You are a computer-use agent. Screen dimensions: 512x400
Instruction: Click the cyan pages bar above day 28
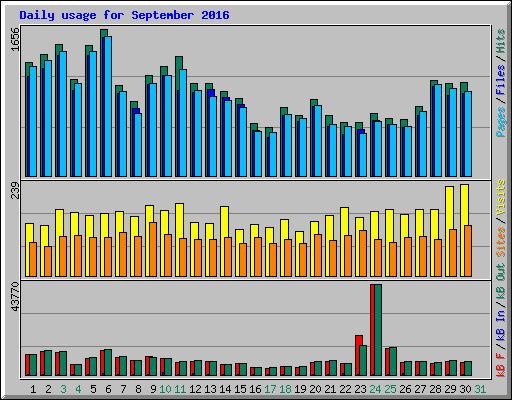point(438,130)
